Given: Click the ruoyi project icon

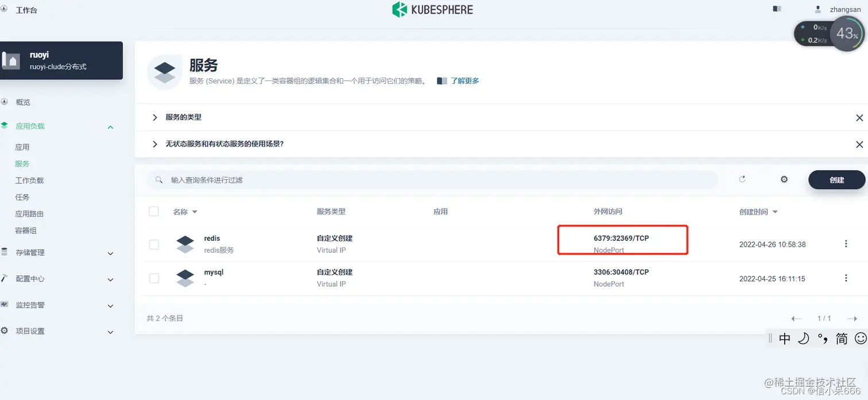Looking at the screenshot, I should point(11,60).
